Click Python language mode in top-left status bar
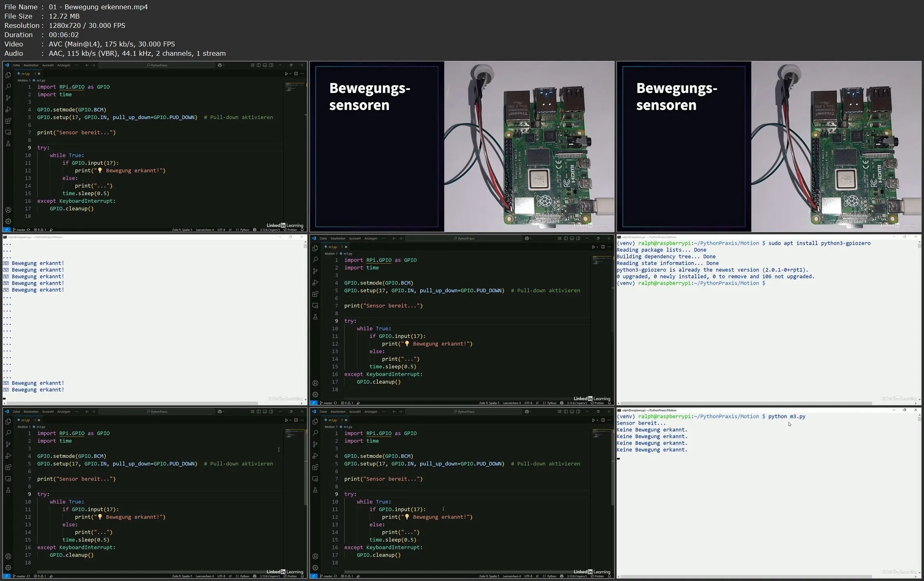The image size is (924, 581). 244,230
